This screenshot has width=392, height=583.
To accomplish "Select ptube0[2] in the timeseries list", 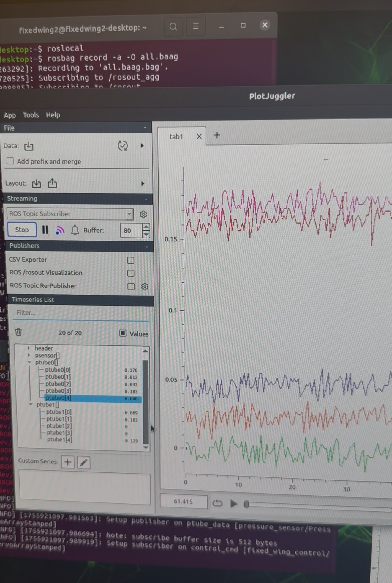I will [58, 384].
